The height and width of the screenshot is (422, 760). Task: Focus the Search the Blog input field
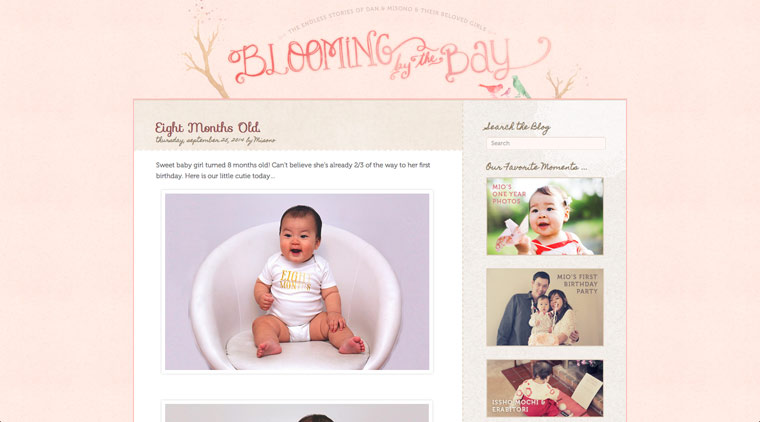click(x=546, y=143)
